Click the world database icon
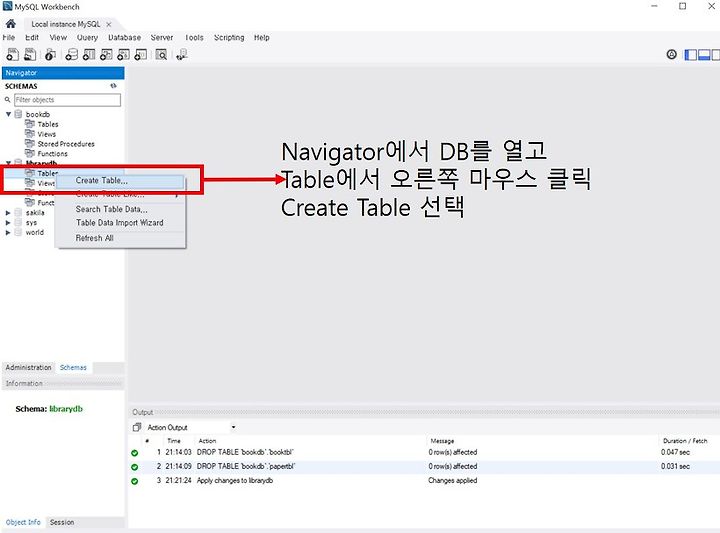720x533 pixels. [x=18, y=232]
